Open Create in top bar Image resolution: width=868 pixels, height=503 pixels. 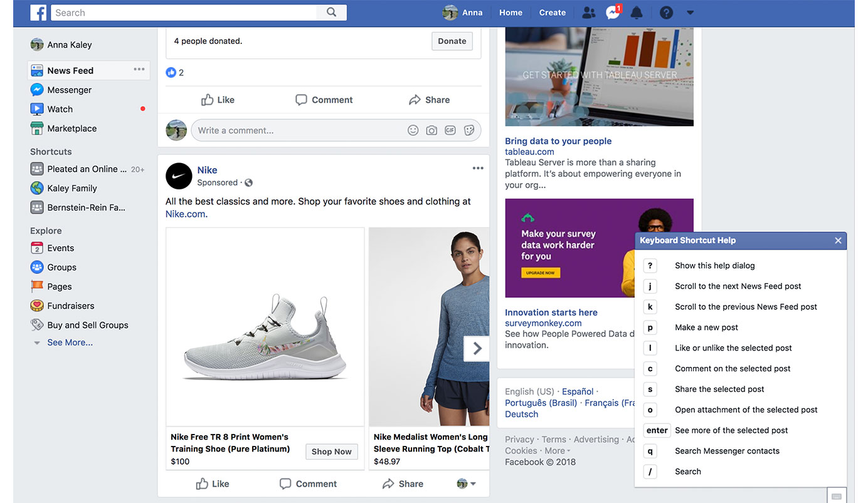[553, 13]
